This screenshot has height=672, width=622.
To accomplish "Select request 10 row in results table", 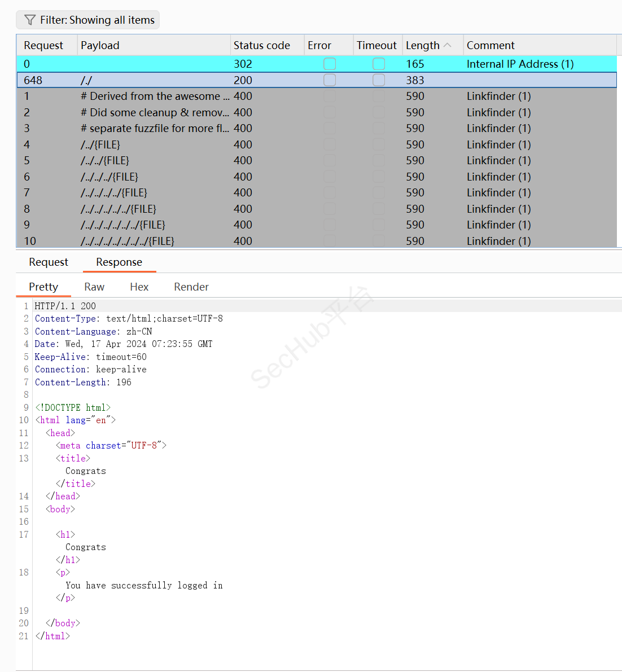I will [x=169, y=241].
